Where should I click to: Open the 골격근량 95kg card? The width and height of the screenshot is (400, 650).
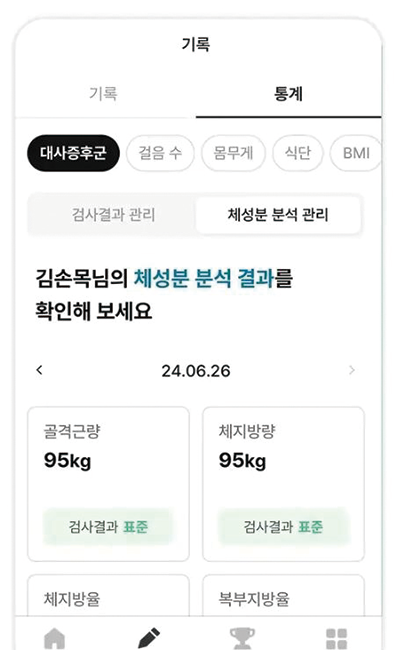(x=109, y=484)
